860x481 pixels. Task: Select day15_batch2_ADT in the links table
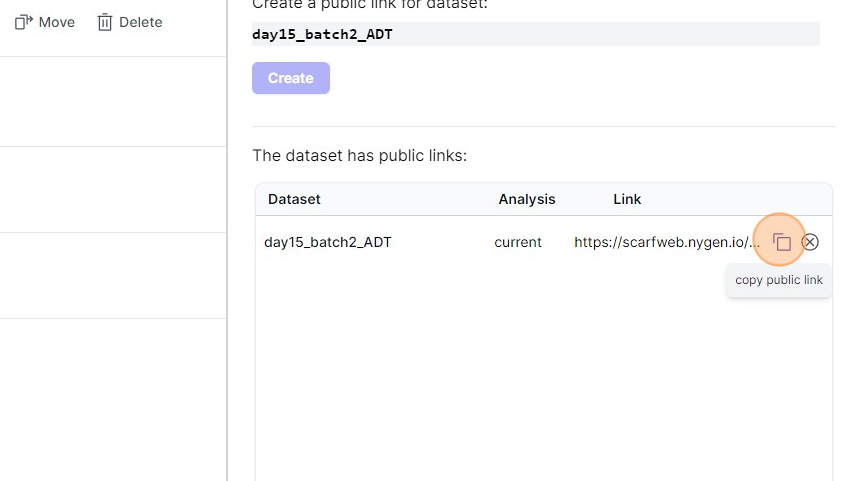click(x=328, y=242)
